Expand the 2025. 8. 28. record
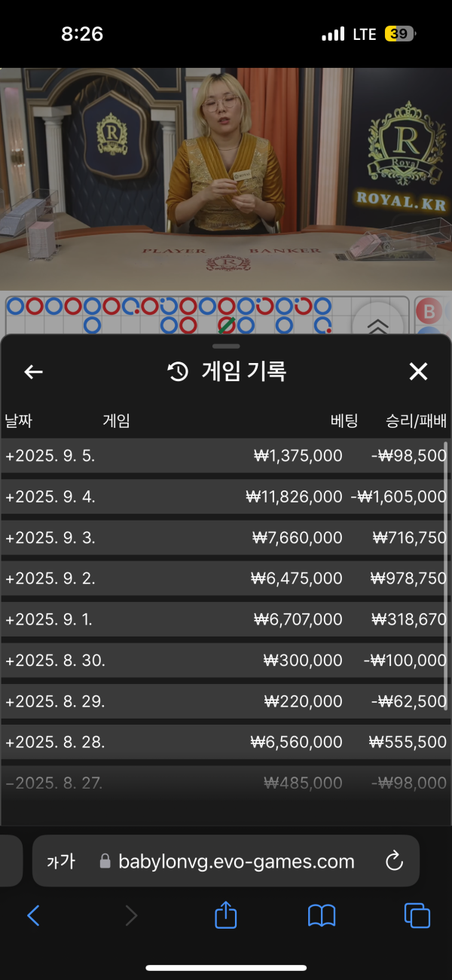 tap(9, 742)
